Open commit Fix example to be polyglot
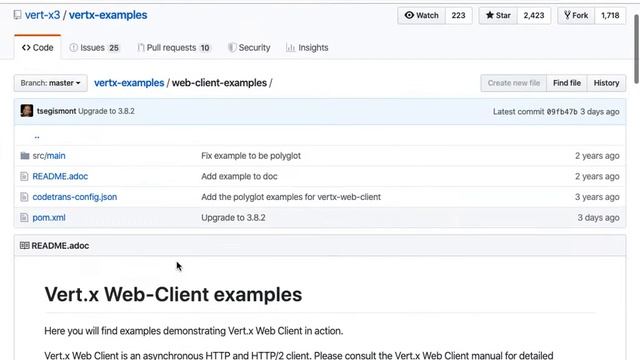Image resolution: width=640 pixels, height=360 pixels. (251, 156)
